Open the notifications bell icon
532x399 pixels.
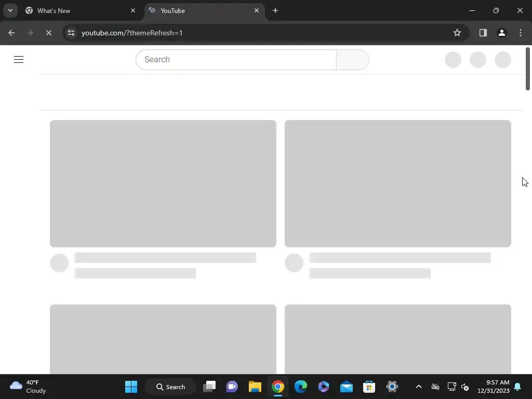click(518, 387)
